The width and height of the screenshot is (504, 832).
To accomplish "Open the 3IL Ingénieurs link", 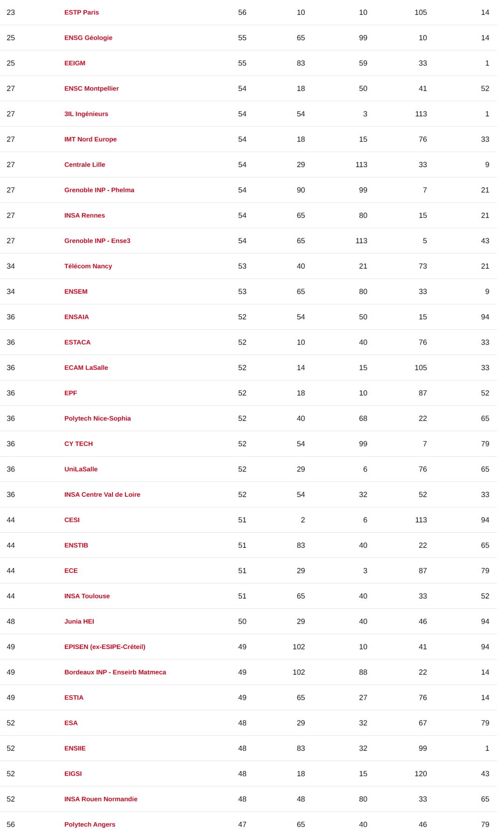I will coord(86,114).
